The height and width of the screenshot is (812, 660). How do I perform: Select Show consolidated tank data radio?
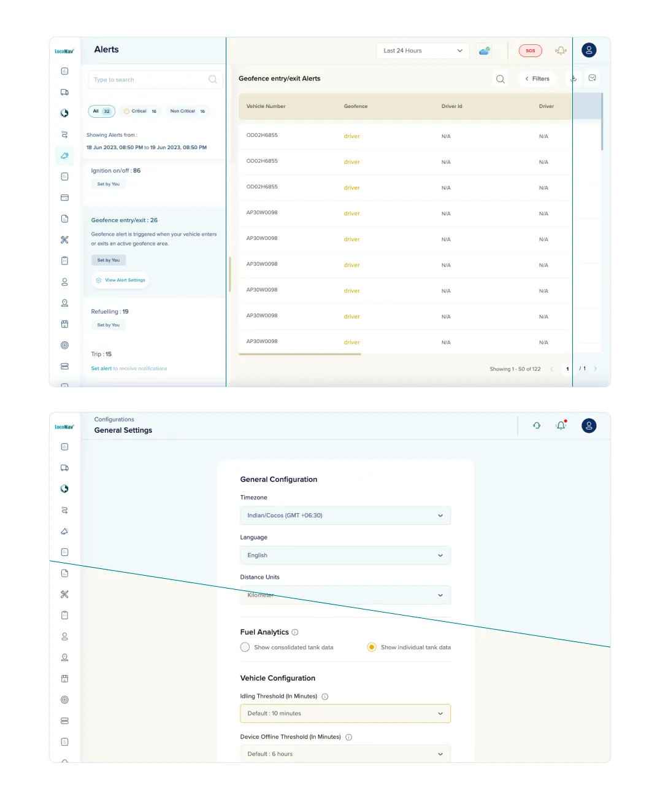[x=245, y=647]
